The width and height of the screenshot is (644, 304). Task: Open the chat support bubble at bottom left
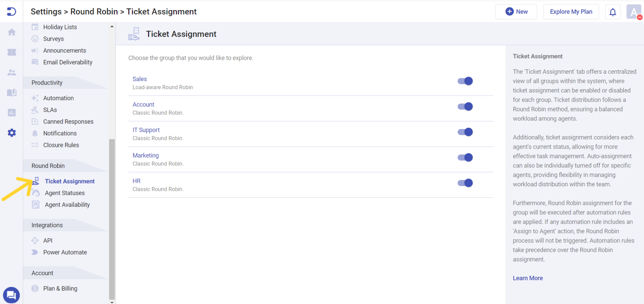11,295
